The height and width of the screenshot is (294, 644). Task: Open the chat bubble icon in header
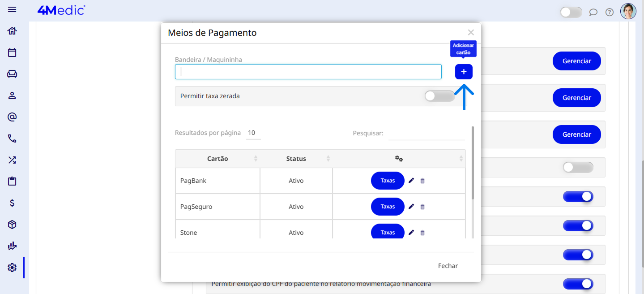(x=593, y=12)
